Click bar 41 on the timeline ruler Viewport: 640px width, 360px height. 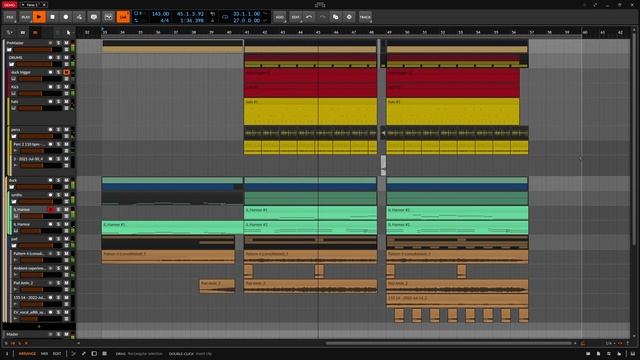[247, 32]
